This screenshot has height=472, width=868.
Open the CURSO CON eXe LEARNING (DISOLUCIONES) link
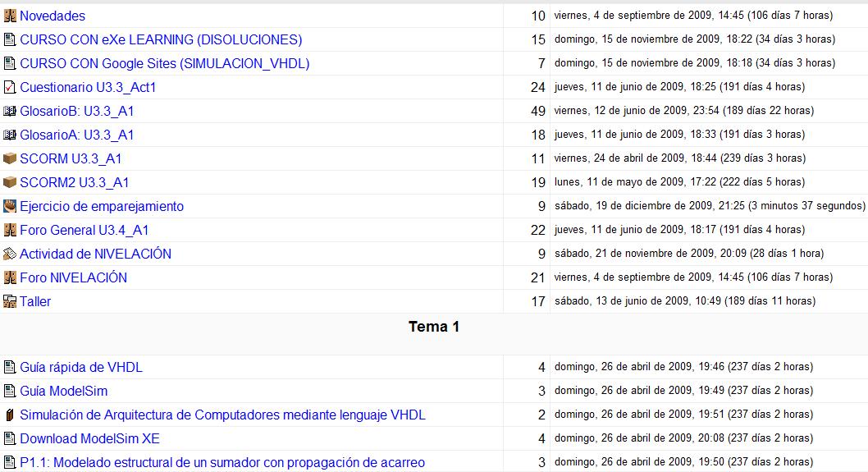click(161, 39)
